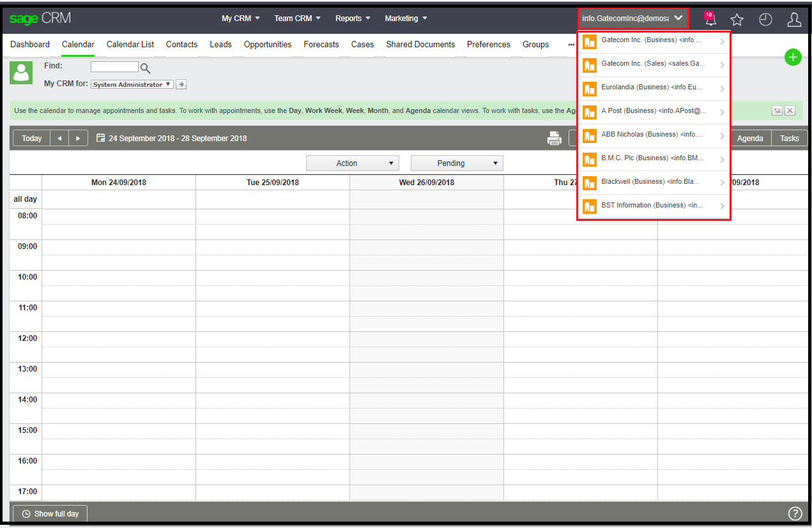Viewport: 812px width, 528px height.
Task: Click the Wed 26/09/2018 column header
Action: pos(427,183)
